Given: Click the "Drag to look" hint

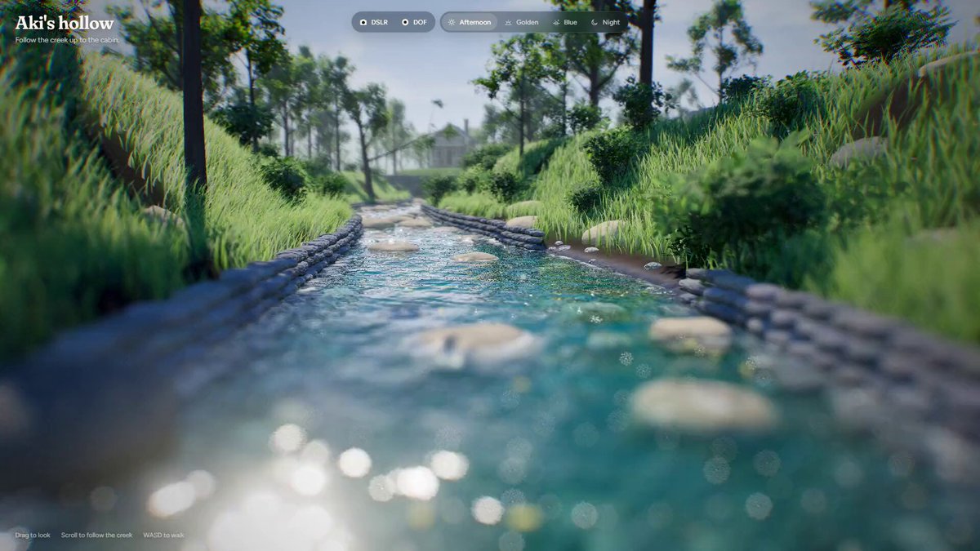Looking at the screenshot, I should point(33,535).
